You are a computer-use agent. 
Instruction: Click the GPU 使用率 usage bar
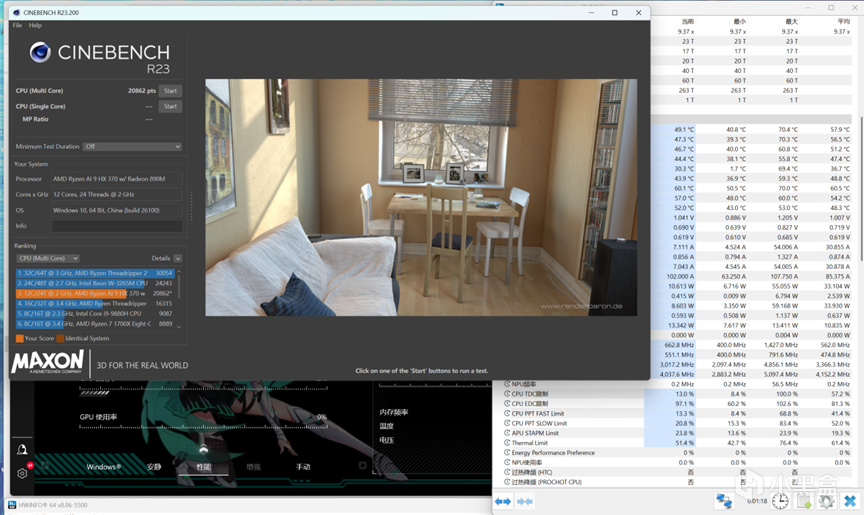pyautogui.click(x=203, y=426)
